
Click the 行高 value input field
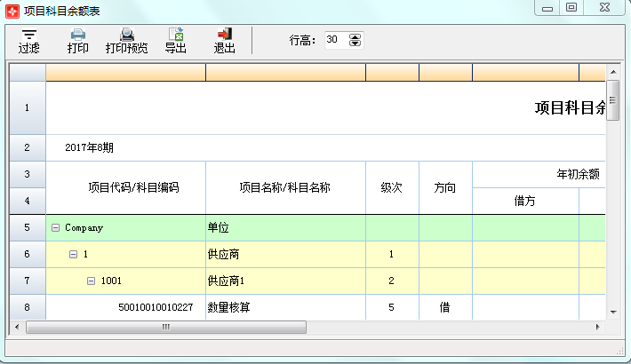pyautogui.click(x=337, y=40)
